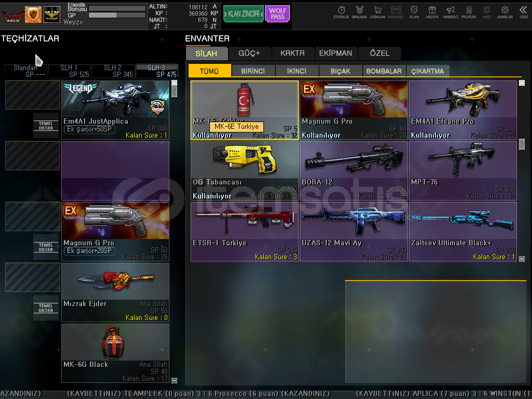Select the ÇIKARTMA filter tab
Image resolution: width=532 pixels, height=399 pixels.
(428, 71)
